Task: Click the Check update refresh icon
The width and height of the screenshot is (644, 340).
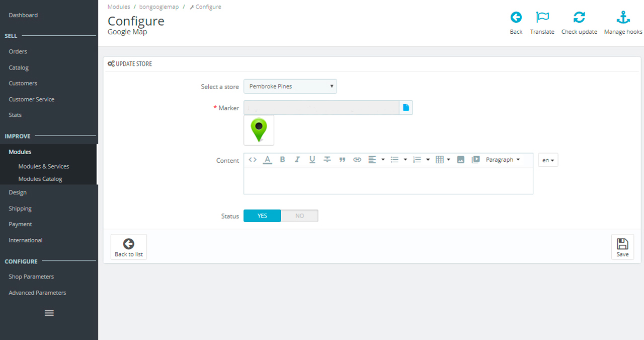Action: [579, 18]
